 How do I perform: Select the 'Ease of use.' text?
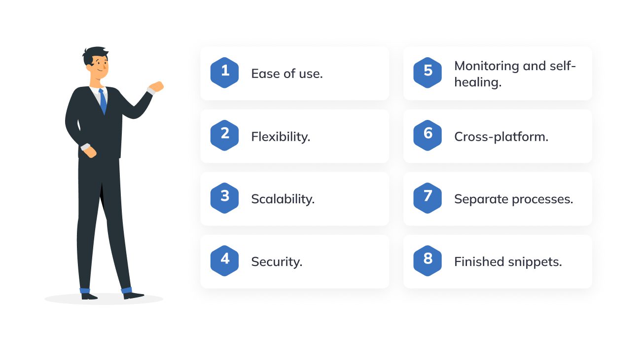[287, 74]
